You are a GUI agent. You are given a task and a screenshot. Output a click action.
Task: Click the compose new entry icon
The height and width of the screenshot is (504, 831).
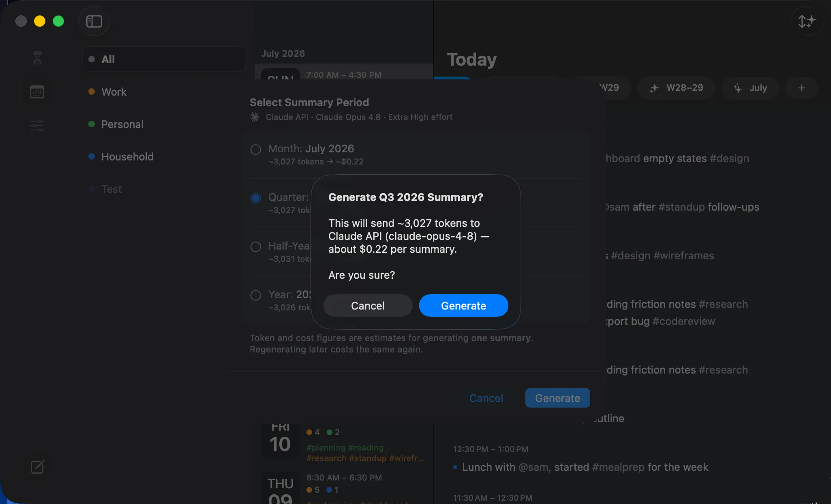click(37, 467)
